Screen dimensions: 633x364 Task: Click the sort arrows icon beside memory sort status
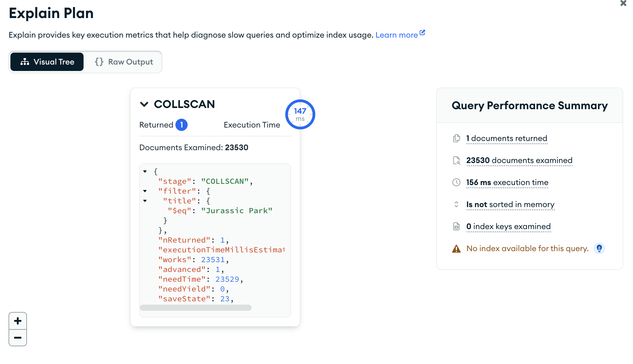(456, 204)
